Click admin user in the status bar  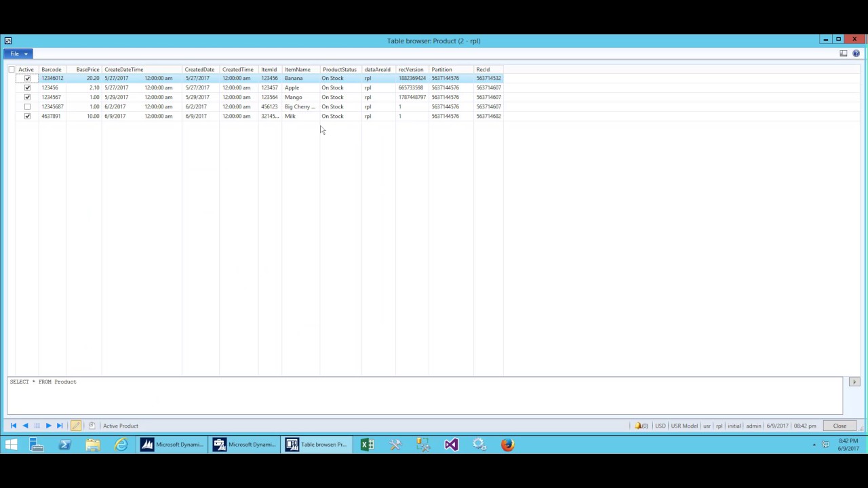click(x=753, y=426)
